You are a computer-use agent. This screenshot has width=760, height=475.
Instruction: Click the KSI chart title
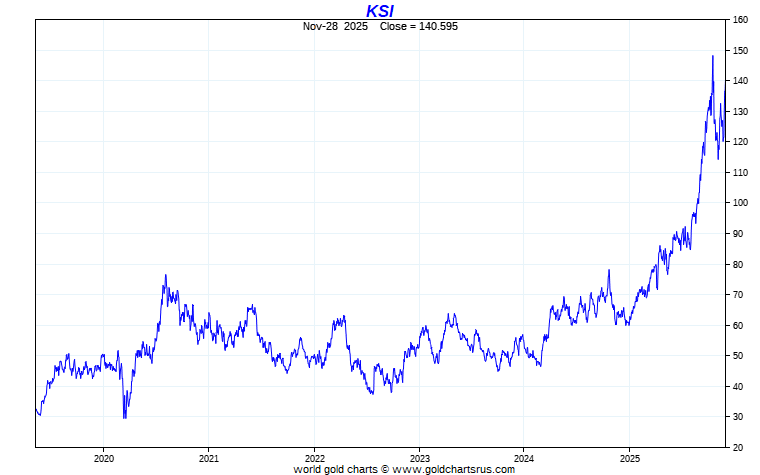click(x=380, y=11)
